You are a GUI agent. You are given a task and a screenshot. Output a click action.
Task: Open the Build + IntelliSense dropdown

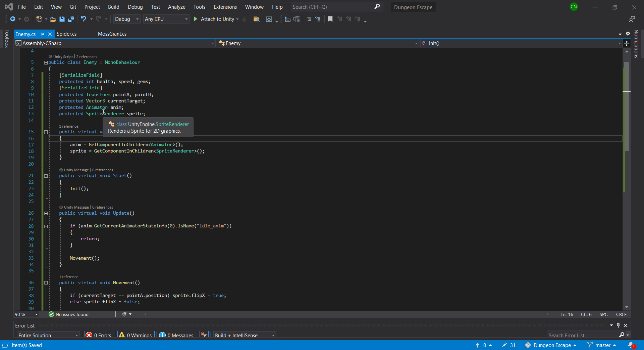click(x=245, y=335)
